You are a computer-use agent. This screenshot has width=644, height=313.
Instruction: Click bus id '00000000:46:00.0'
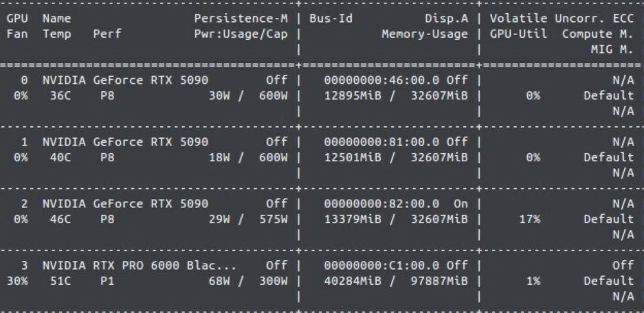pos(381,80)
